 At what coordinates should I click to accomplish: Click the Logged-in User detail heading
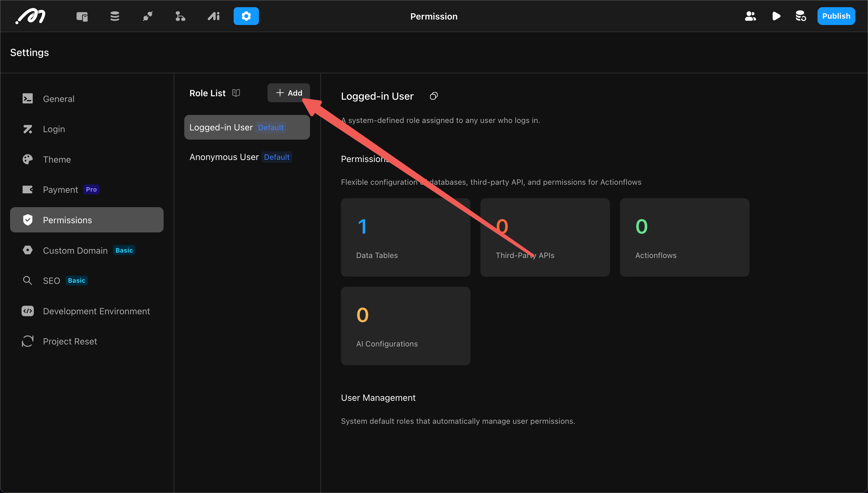(x=377, y=96)
